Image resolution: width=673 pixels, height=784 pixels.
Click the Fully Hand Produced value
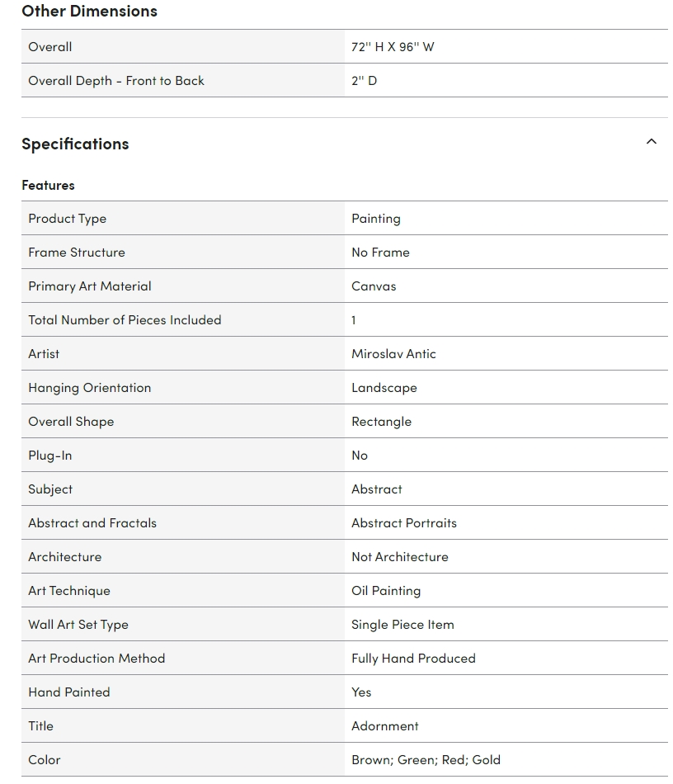[413, 659]
